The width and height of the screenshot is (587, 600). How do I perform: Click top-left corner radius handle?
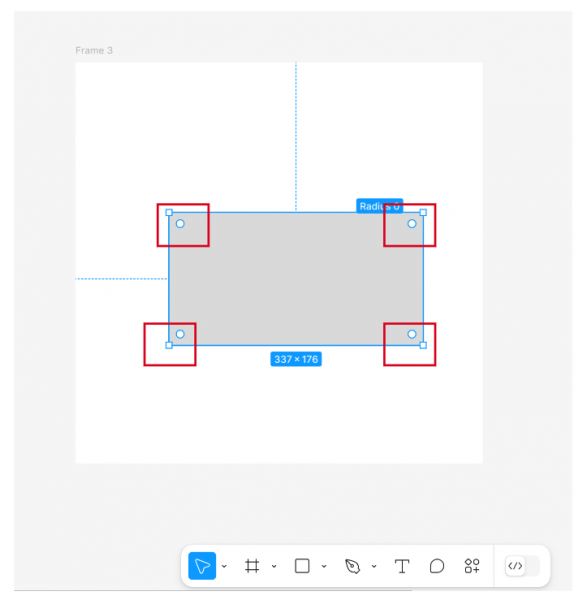pos(180,223)
